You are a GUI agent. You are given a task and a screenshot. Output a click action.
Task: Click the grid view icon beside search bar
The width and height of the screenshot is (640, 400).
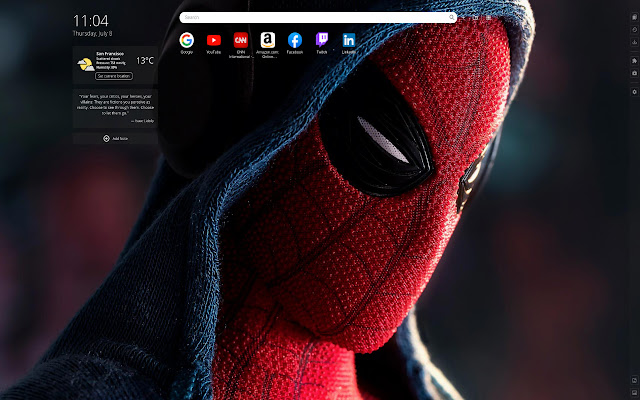(x=488, y=18)
